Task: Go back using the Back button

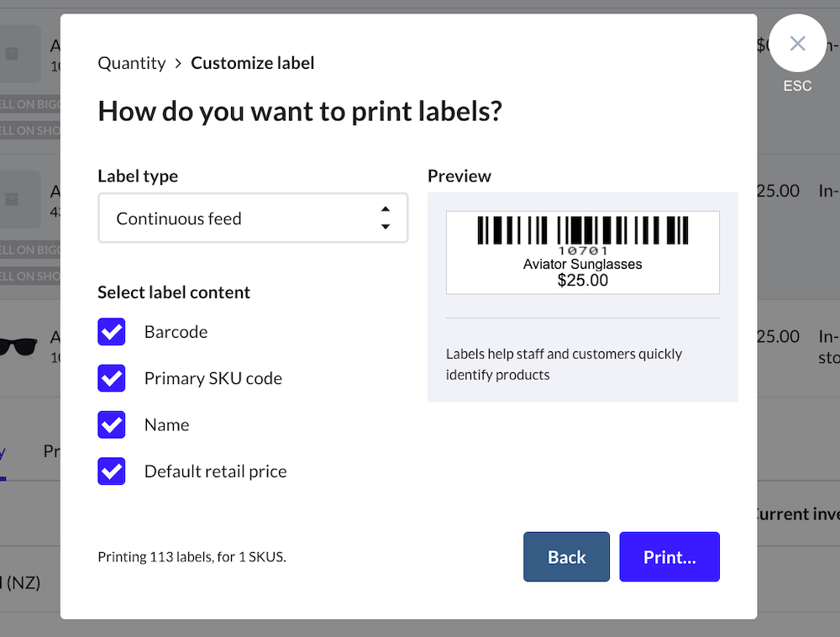Action: [566, 556]
